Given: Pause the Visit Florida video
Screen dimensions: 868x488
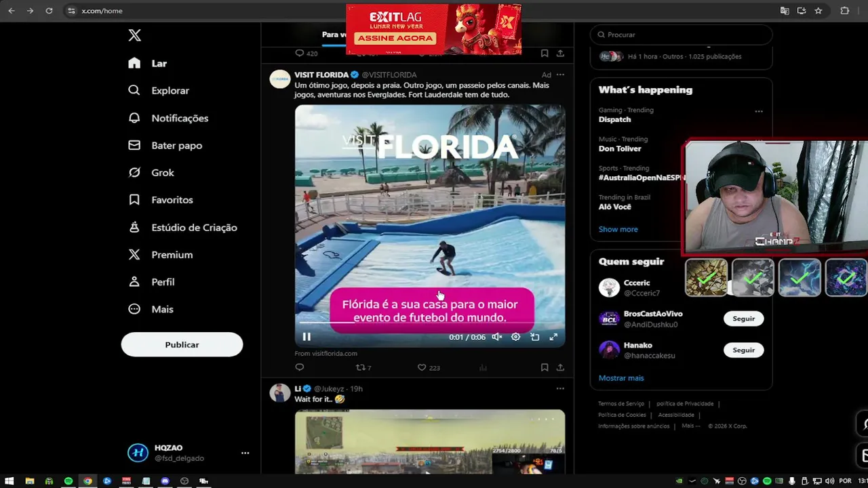Looking at the screenshot, I should [x=307, y=337].
